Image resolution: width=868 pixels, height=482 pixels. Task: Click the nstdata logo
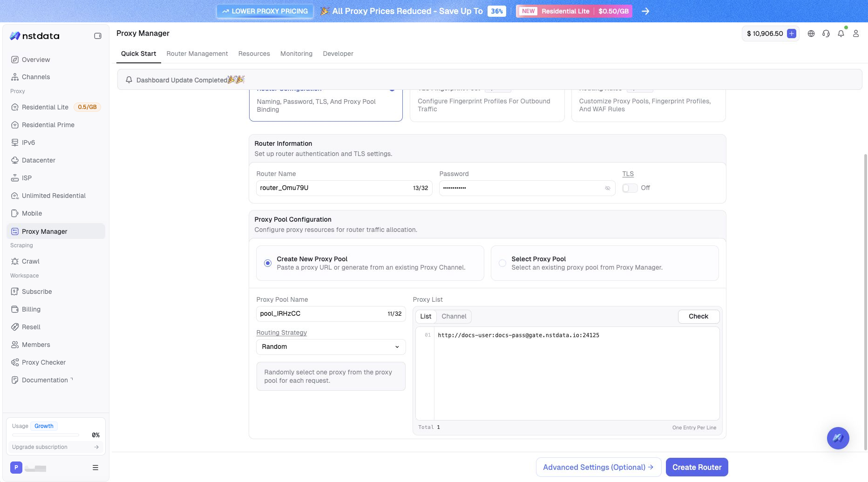pyautogui.click(x=34, y=36)
